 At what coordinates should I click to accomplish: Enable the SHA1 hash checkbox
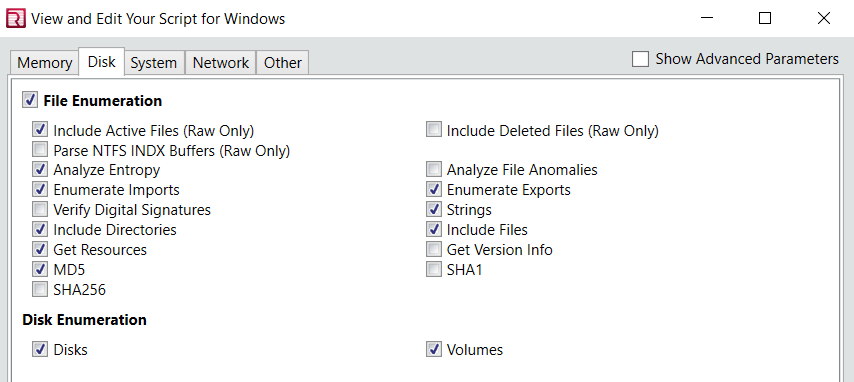coord(434,269)
